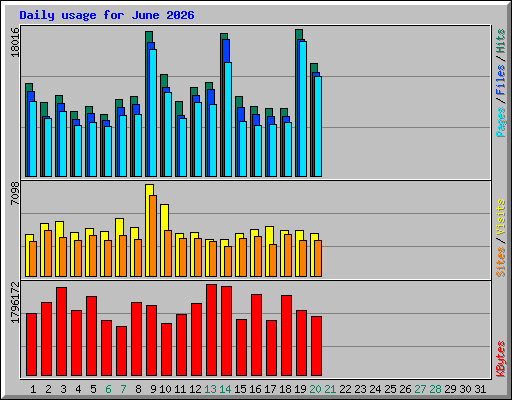
Task: Click day label 9 on the x-axis
Action: click(153, 389)
